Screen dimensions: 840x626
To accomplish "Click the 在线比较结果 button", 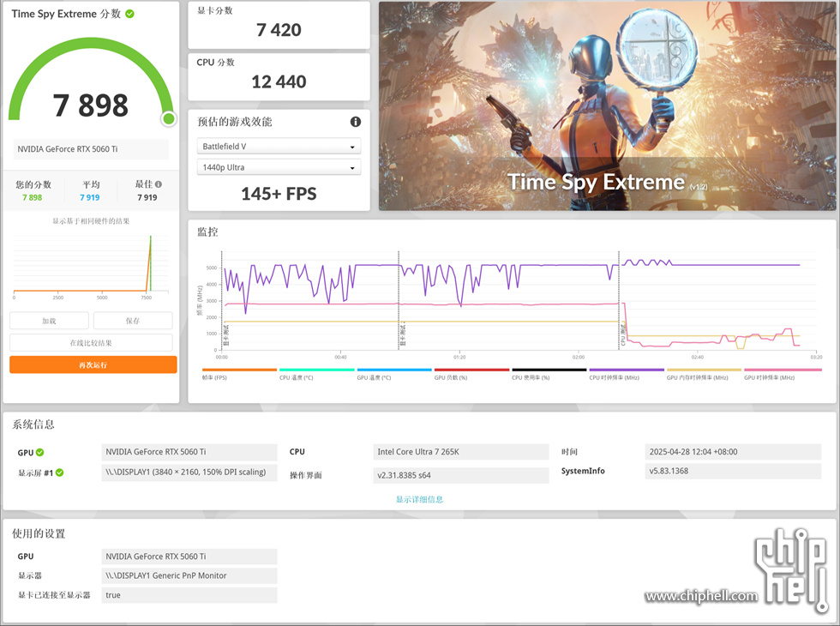I will coord(91,342).
